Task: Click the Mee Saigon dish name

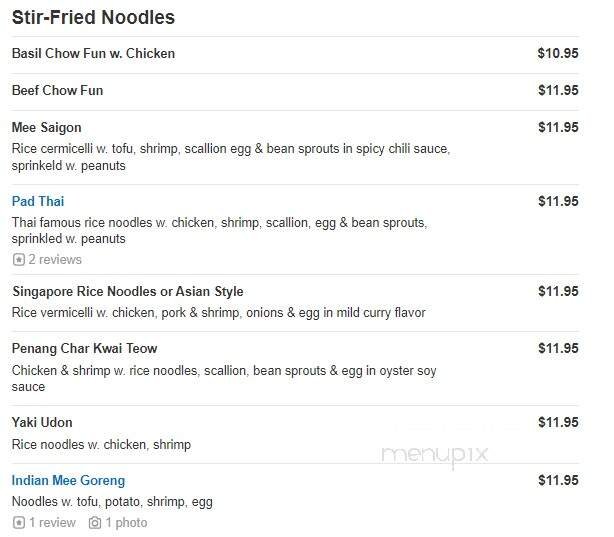Action: point(46,127)
